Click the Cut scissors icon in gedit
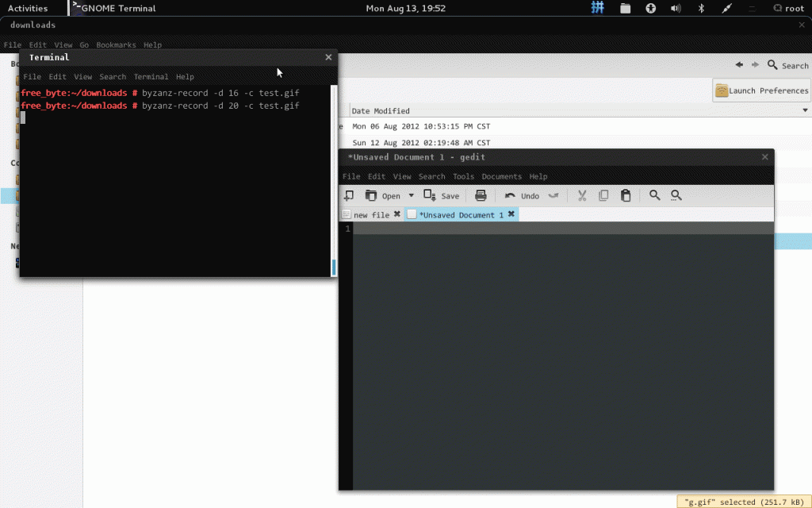 point(582,195)
